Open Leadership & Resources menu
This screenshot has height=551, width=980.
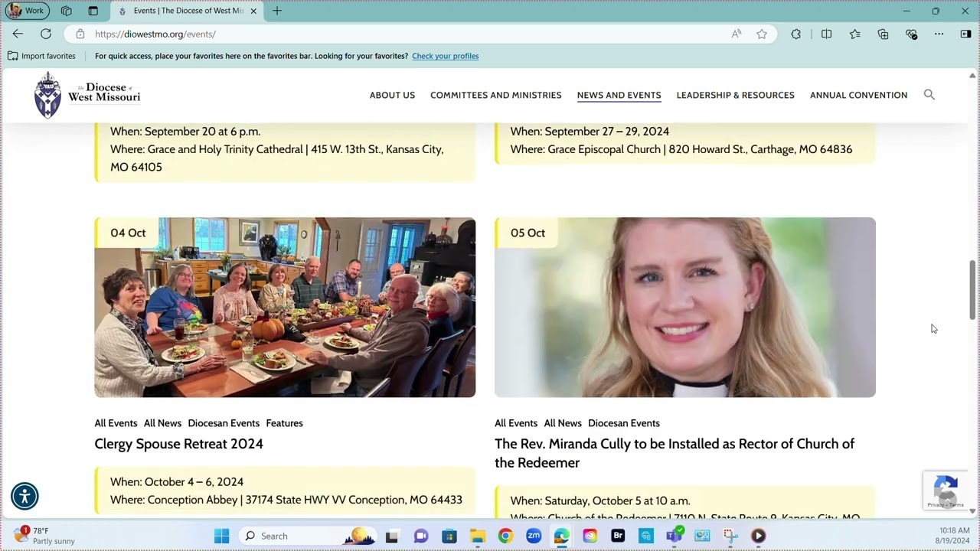[735, 95]
